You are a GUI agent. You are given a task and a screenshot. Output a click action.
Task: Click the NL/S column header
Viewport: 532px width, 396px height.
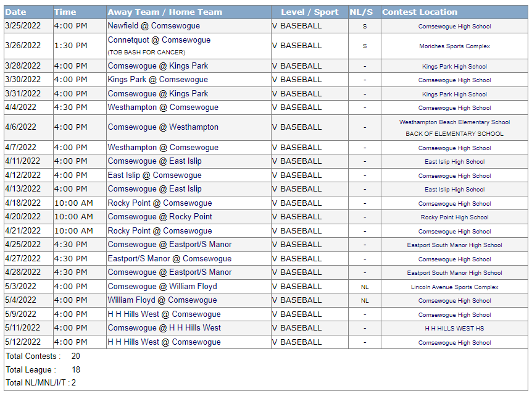[361, 12]
